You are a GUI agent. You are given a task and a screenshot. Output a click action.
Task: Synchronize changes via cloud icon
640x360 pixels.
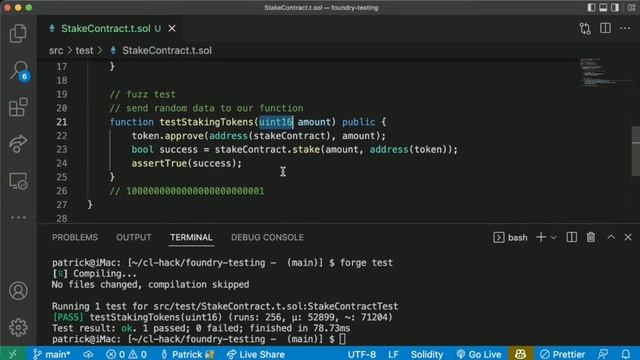tap(88, 354)
